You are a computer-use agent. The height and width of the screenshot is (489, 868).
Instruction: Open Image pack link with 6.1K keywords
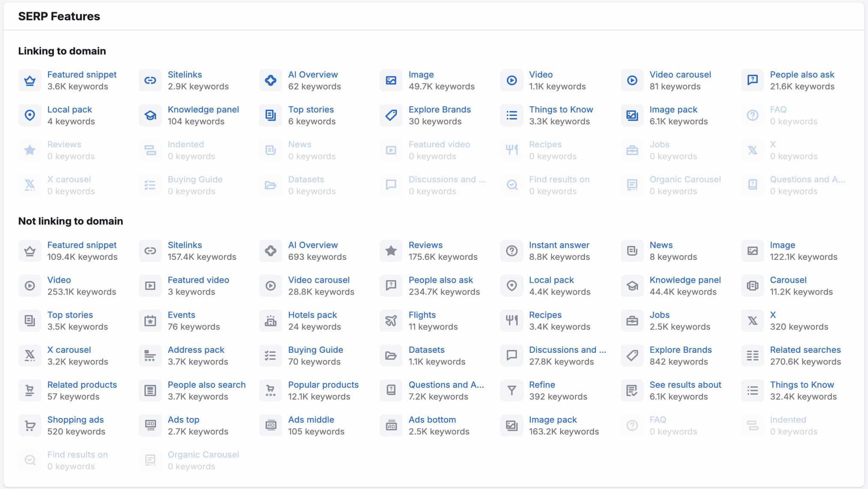(x=673, y=110)
